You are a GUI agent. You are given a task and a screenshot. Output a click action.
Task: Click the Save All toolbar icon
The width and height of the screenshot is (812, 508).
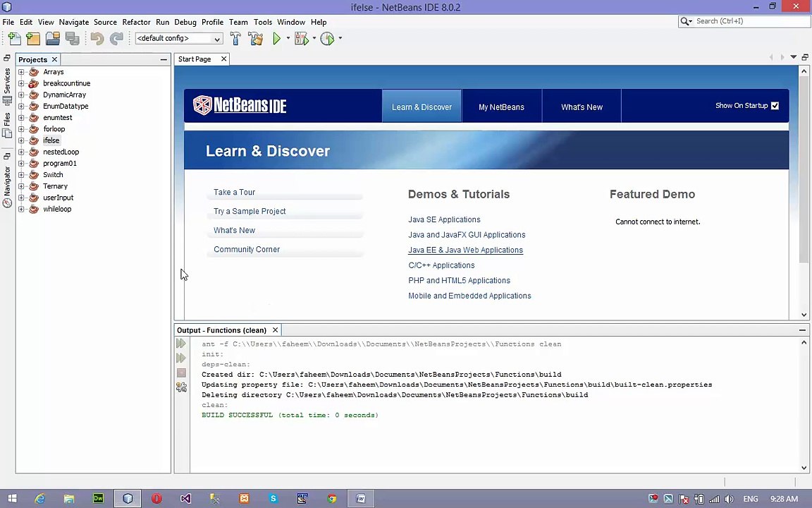(x=73, y=38)
